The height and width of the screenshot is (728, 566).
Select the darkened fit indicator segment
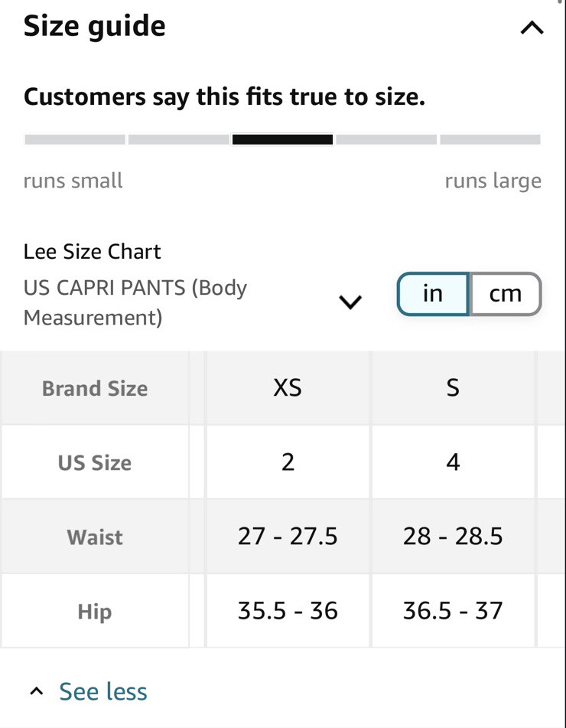[282, 139]
